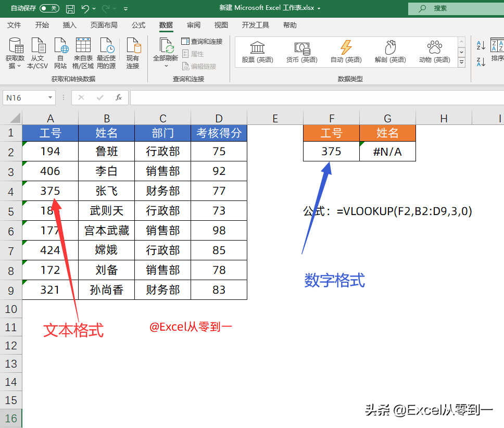Open the Name Box dropdown arrow
504x428 pixels.
point(51,98)
